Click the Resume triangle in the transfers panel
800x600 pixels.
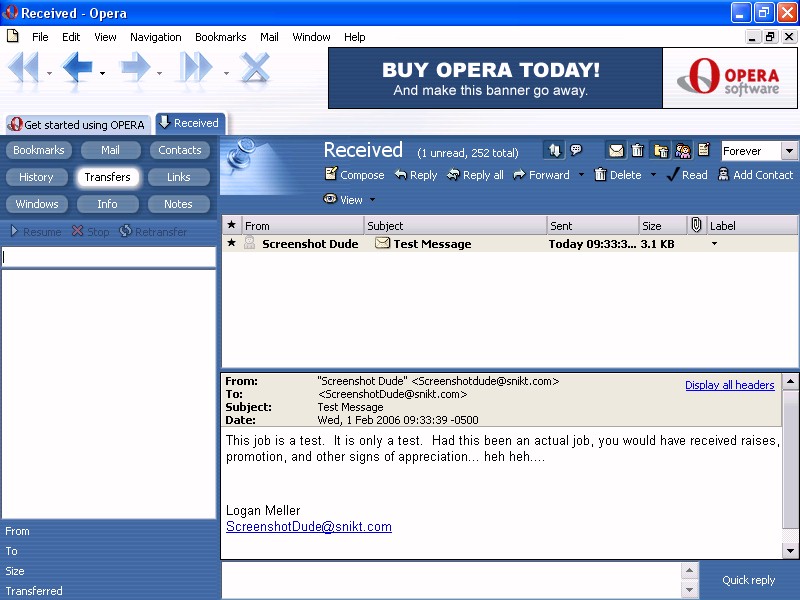(14, 231)
